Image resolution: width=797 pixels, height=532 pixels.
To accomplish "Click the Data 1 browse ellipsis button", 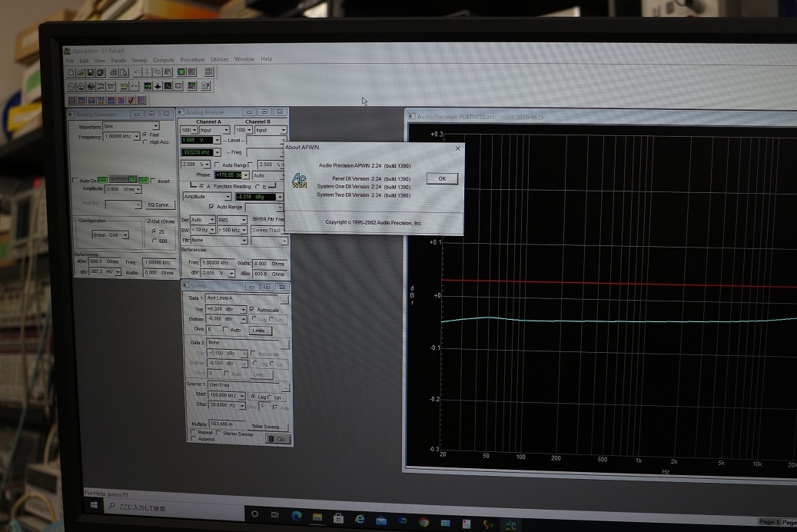I will pyautogui.click(x=284, y=300).
